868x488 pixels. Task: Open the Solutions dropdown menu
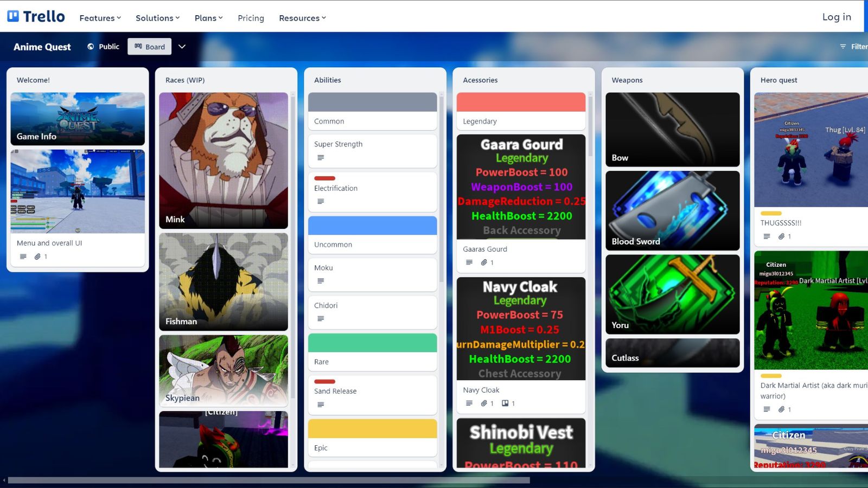pyautogui.click(x=157, y=18)
